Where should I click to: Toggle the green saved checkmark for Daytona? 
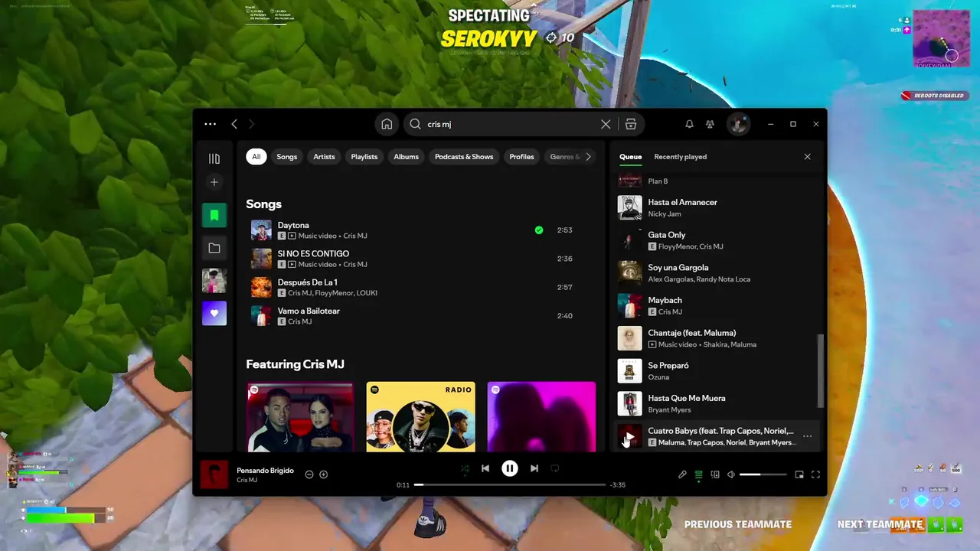[539, 230]
